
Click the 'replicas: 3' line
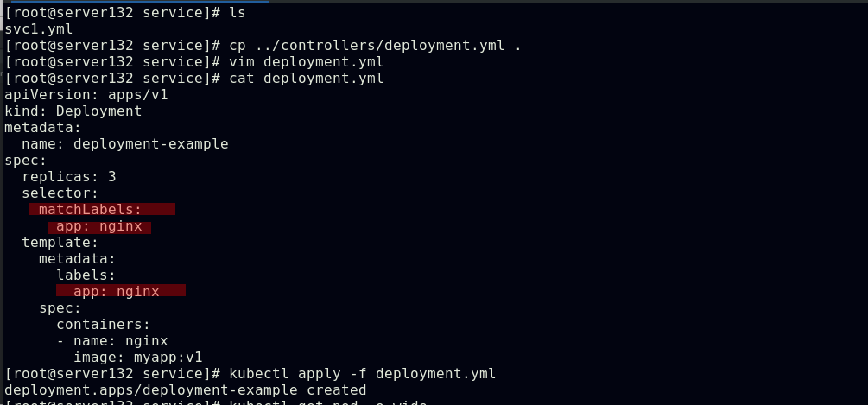pos(68,177)
